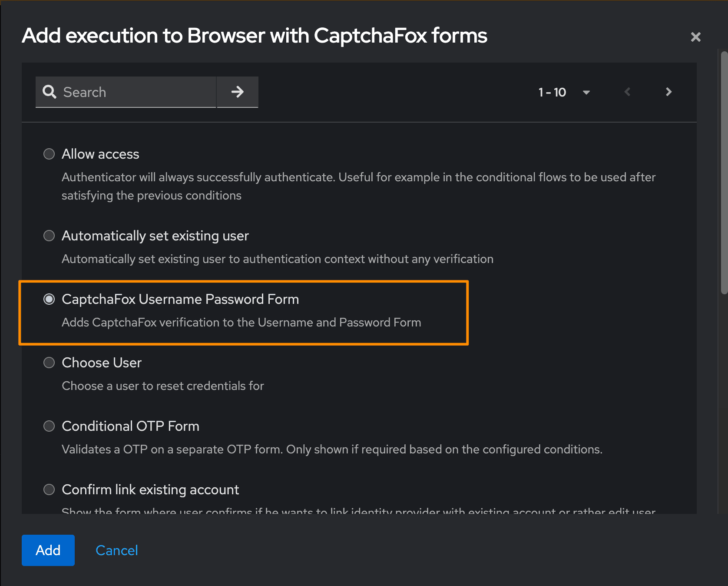Focus the Search input field
Image resolution: width=728 pixels, height=586 pixels.
tap(137, 92)
